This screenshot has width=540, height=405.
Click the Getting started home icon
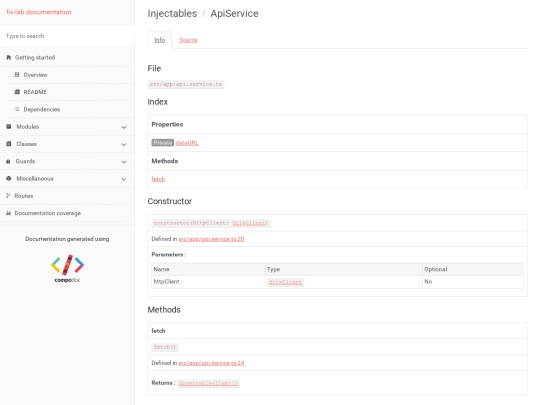9,58
